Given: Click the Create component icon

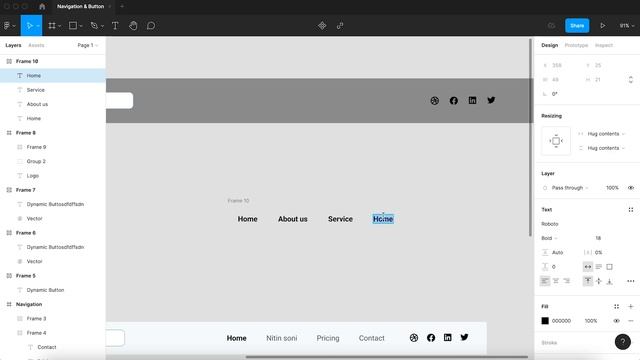Looking at the screenshot, I should pyautogui.click(x=322, y=26).
